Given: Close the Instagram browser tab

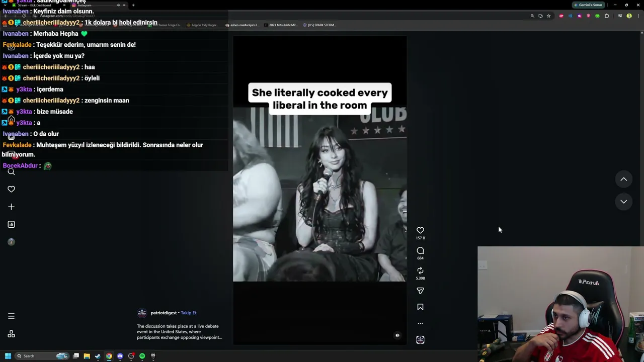Looking at the screenshot, I should pos(124,5).
